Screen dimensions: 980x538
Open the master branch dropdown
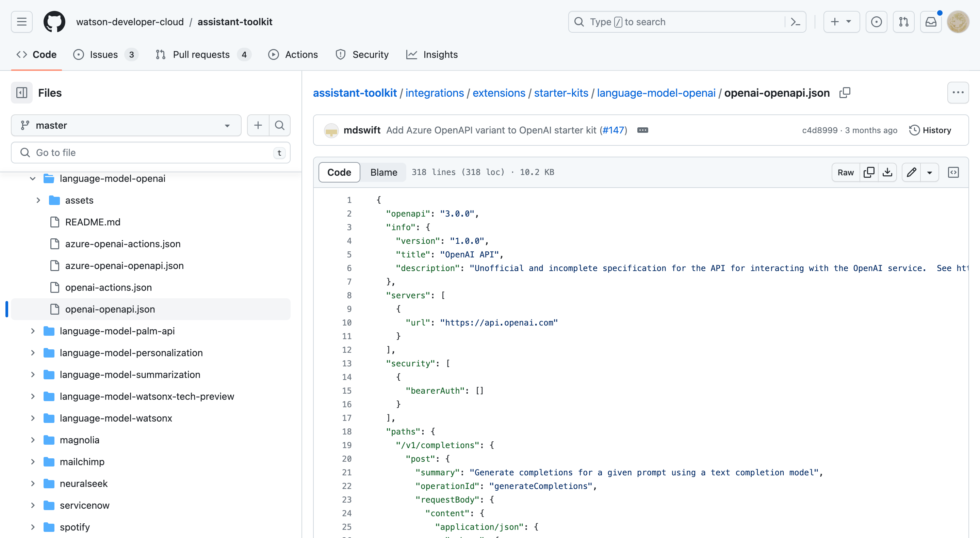126,125
